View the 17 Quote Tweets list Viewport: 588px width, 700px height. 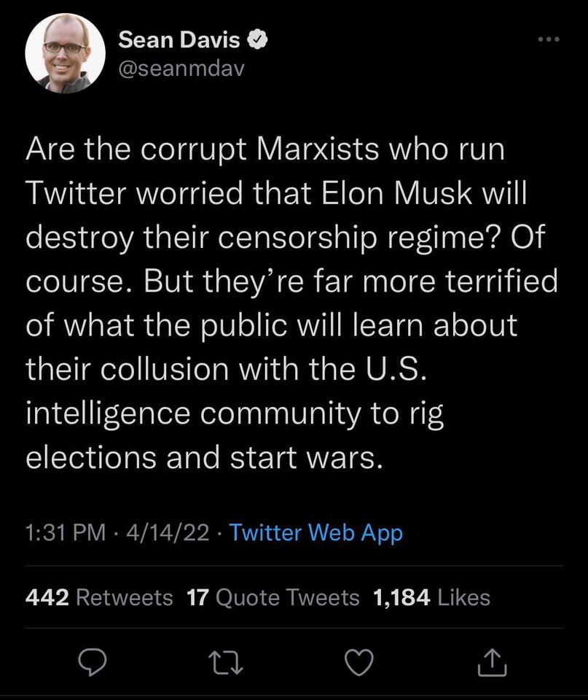click(x=273, y=597)
